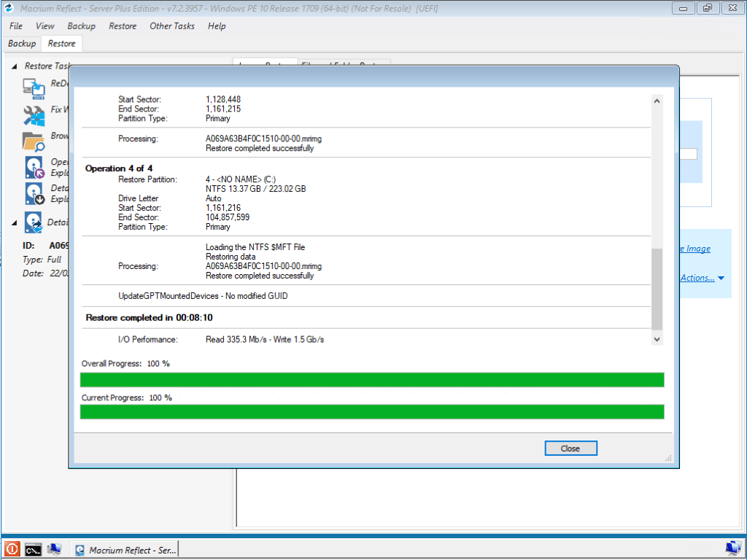Open the Other Tasks menu
The image size is (747, 560).
[x=171, y=26]
